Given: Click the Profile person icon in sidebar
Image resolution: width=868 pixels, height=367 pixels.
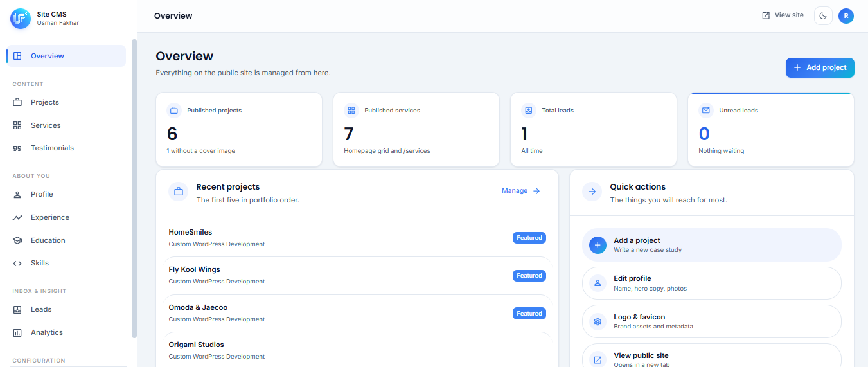Looking at the screenshot, I should (x=17, y=194).
